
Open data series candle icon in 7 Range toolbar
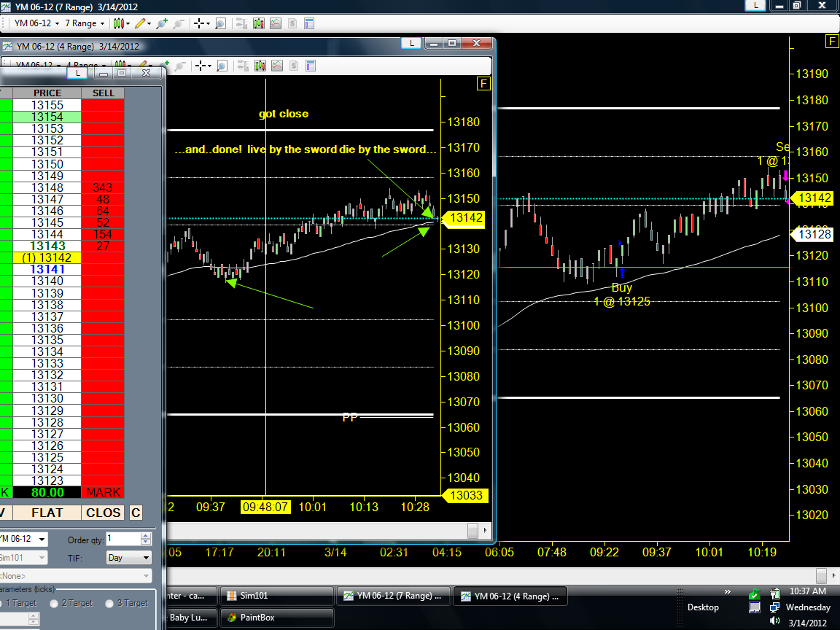(x=259, y=23)
